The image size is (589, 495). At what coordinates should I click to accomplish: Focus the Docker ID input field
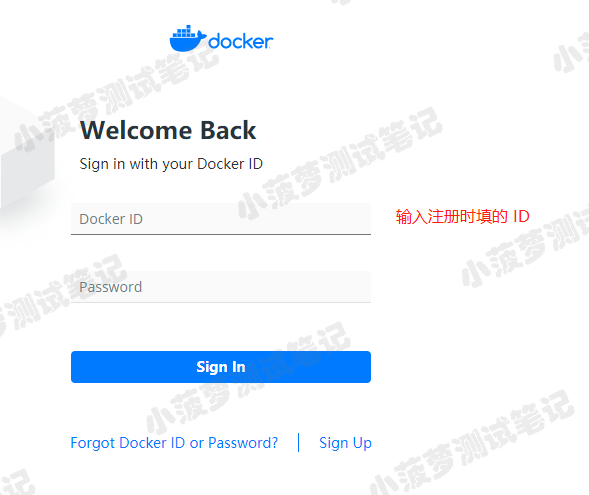pyautogui.click(x=221, y=219)
